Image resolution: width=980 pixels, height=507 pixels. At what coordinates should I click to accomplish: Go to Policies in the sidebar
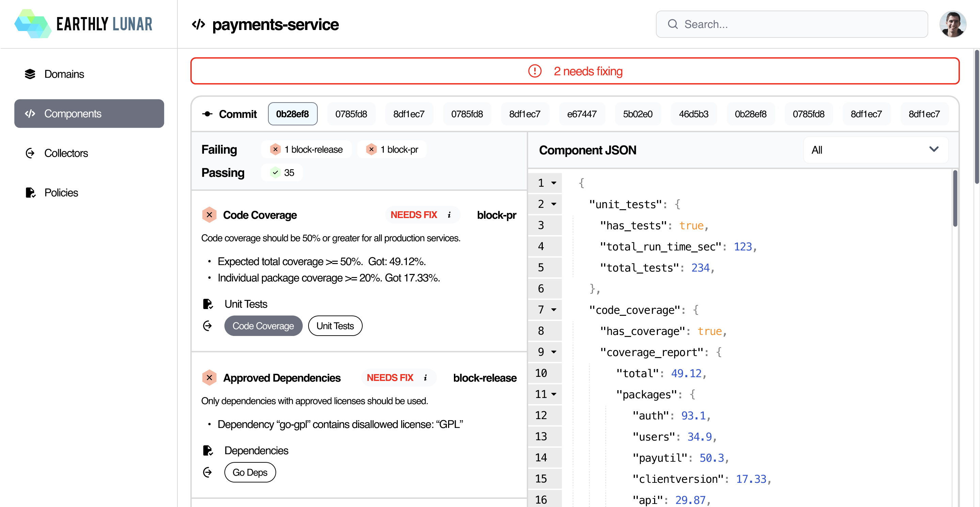[x=61, y=193]
